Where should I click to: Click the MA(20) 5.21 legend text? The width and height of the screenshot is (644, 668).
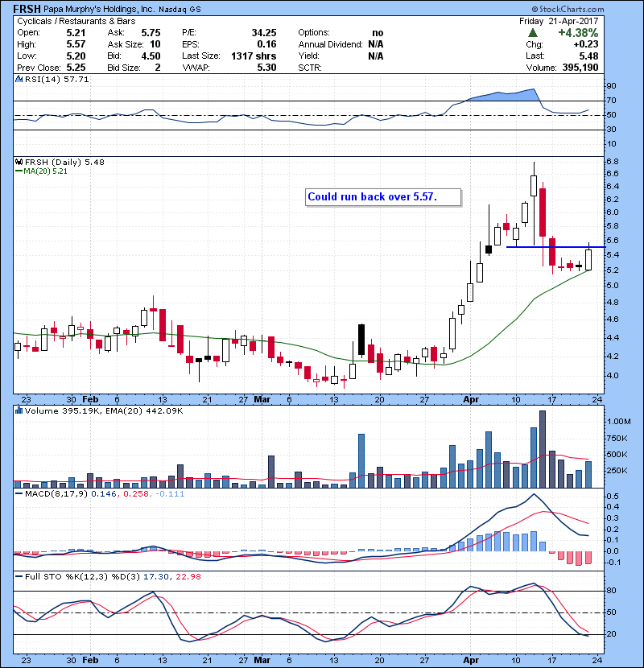(46, 171)
